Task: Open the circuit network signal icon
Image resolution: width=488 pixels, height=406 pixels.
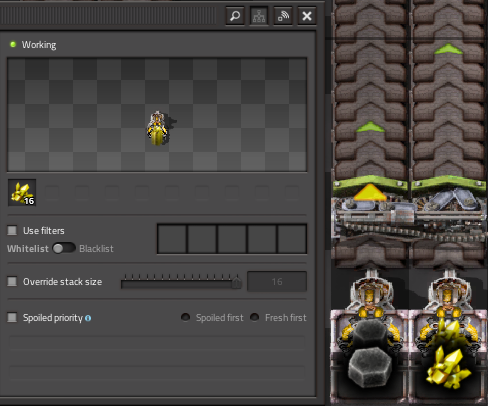Action: [283, 16]
